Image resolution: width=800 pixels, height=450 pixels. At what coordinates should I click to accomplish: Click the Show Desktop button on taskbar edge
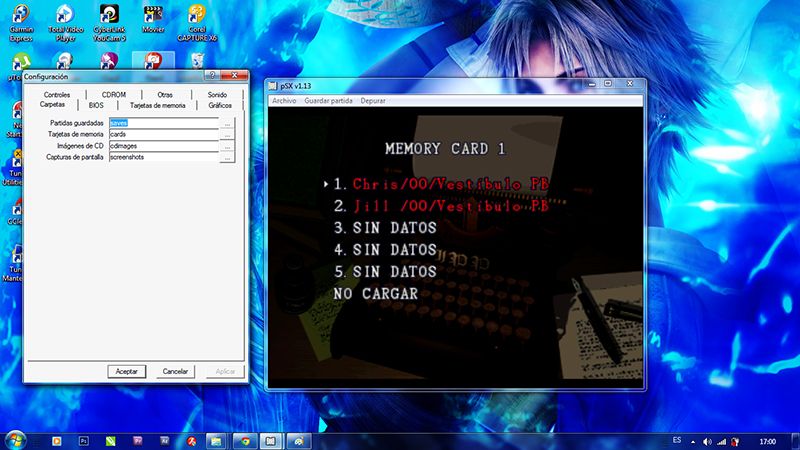796,441
